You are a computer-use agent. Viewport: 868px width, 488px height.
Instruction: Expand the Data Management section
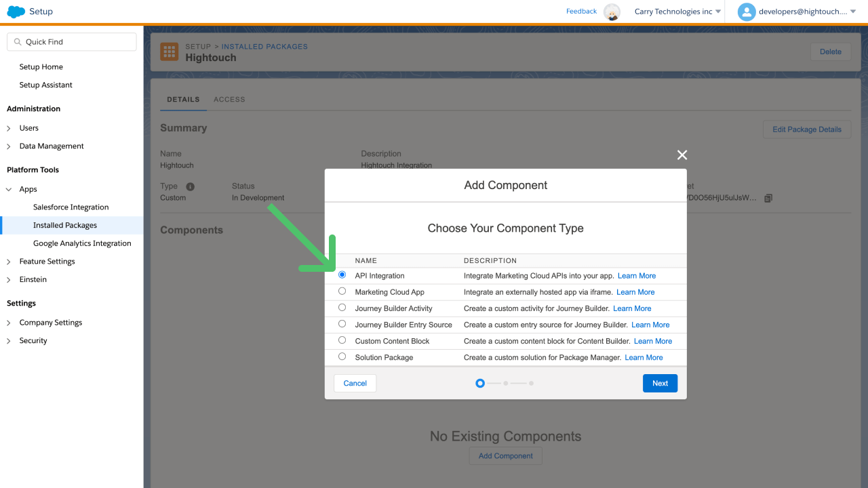click(9, 146)
